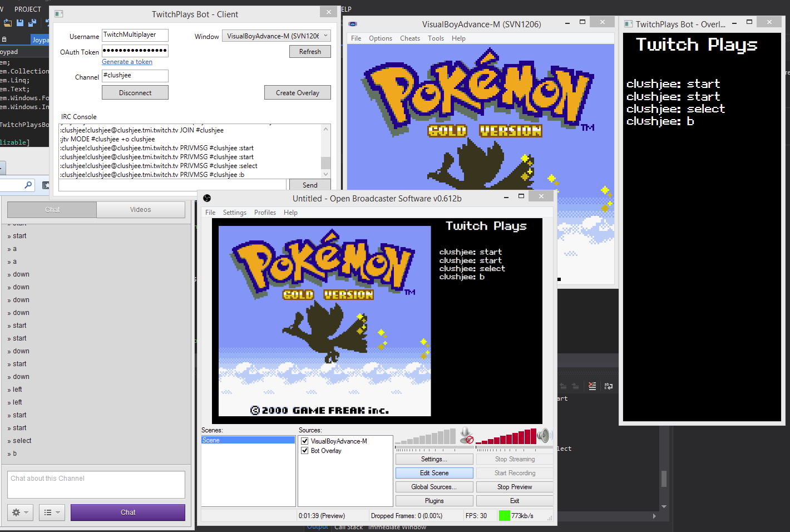This screenshot has height=532, width=790.
Task: Click the Save floppy-disk icon in Visual Studio
Action: [x=20, y=23]
